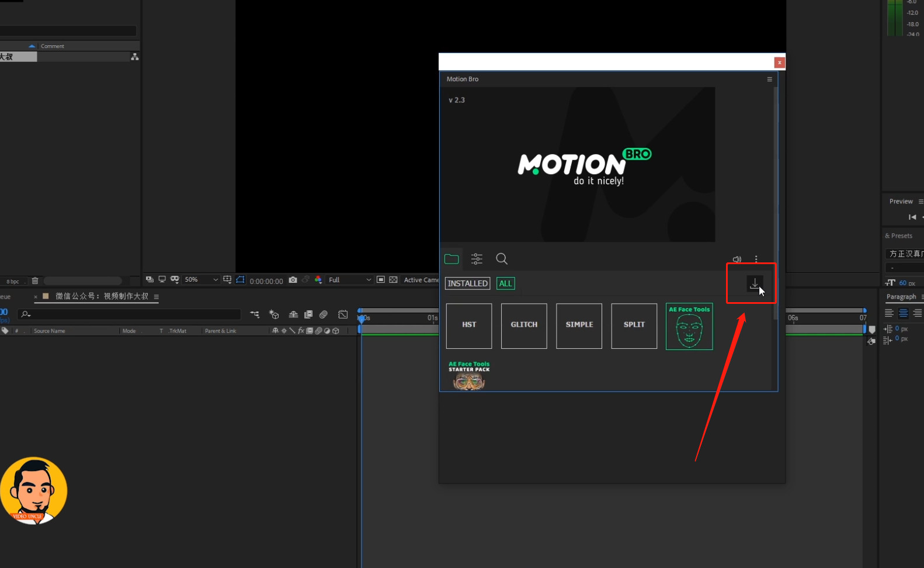Click the primary viewer monitor icon
Screen dimensions: 924x568
tap(162, 279)
